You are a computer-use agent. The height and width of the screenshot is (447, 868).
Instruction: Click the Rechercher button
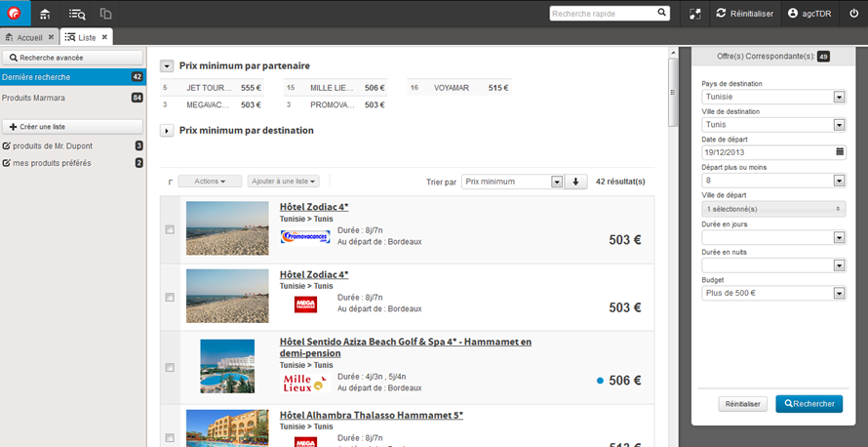[x=809, y=403]
